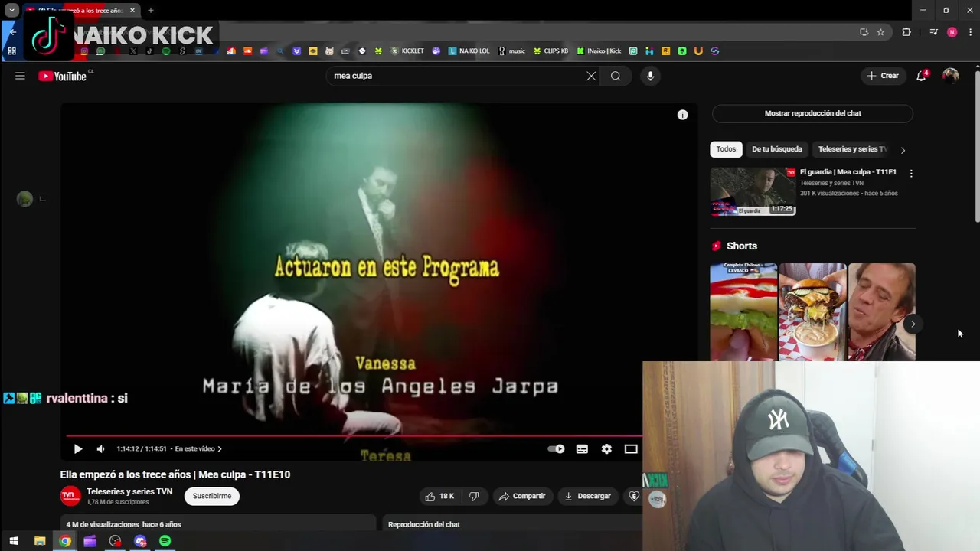
Task: Open YouTube notifications bell
Action: 922,76
